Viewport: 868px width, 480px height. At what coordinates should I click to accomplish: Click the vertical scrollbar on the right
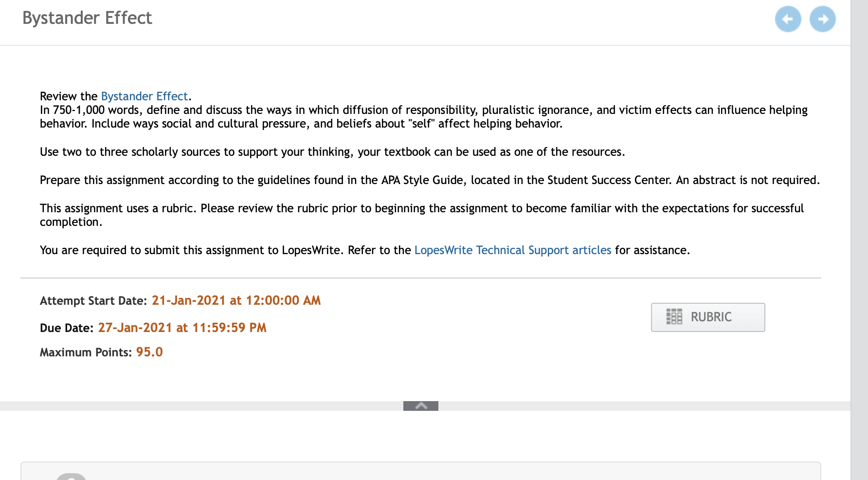pos(859,240)
